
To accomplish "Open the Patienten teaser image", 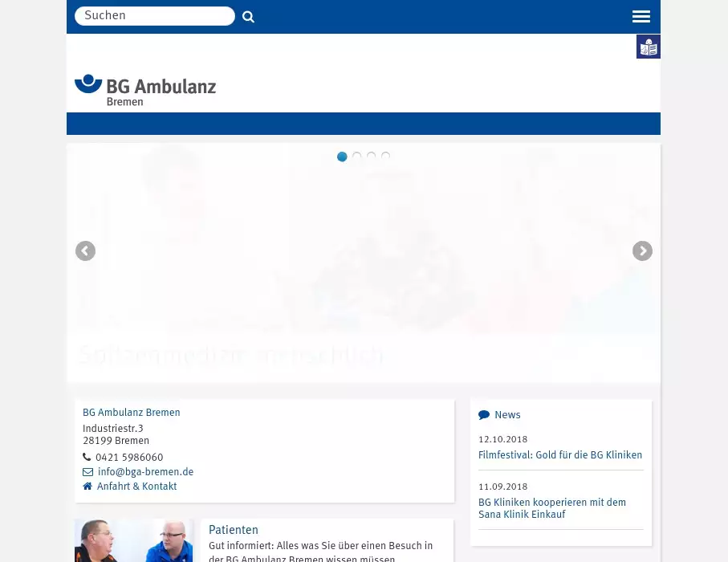I will (134, 540).
